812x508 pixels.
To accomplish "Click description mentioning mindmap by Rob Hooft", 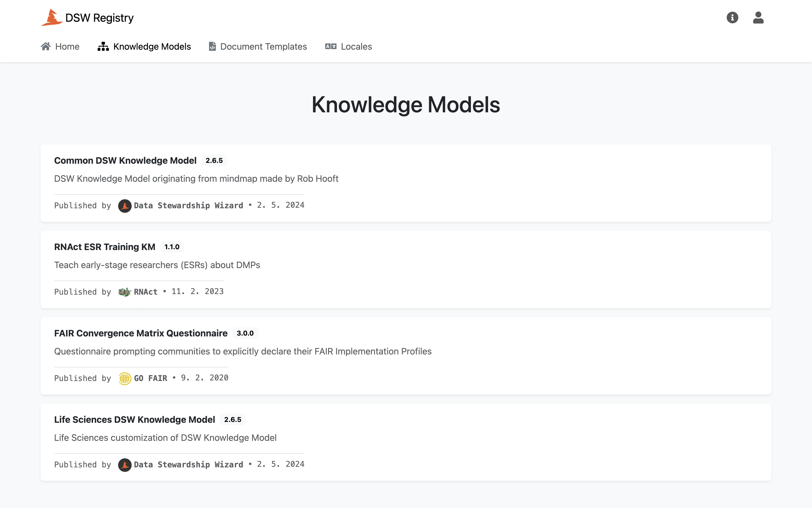I will (196, 178).
